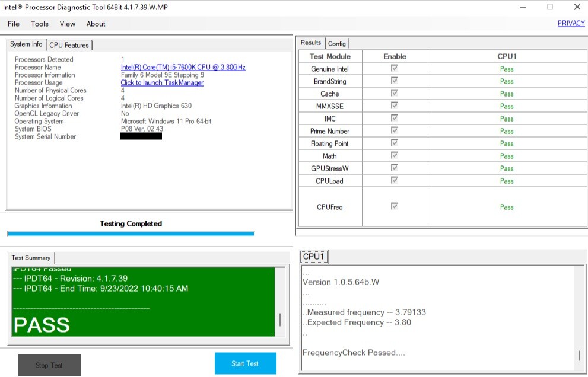Toggle the Cache test checkbox
Screen dimensions: 588x377
tap(394, 92)
